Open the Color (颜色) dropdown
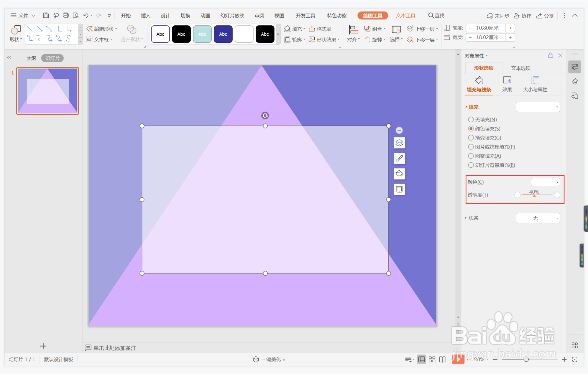The image size is (588, 374). (545, 182)
